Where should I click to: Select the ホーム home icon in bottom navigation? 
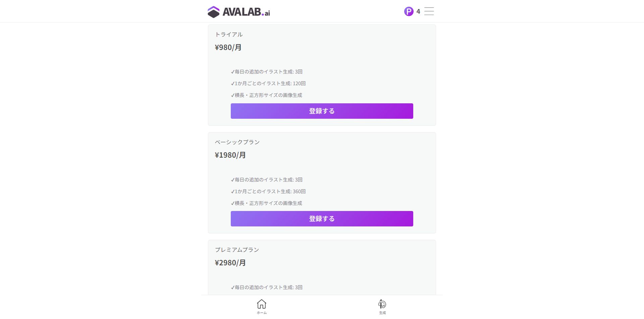(262, 305)
